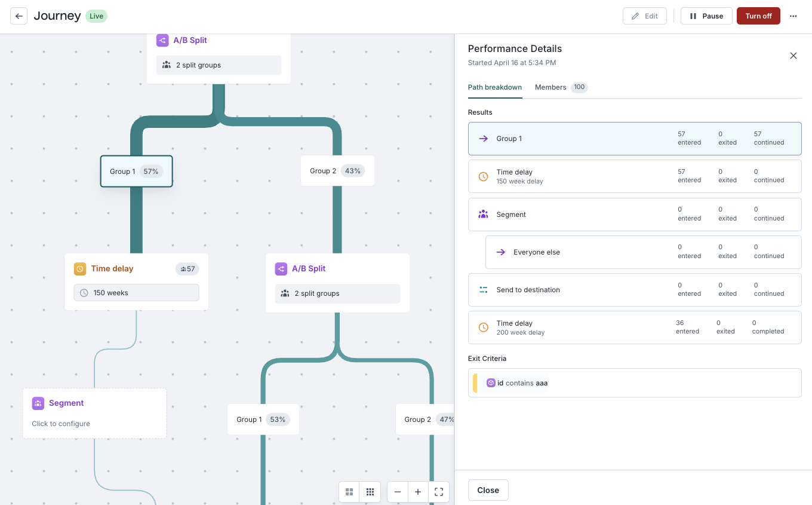812x505 pixels.
Task: Click the Segment node to configure
Action: point(94,414)
